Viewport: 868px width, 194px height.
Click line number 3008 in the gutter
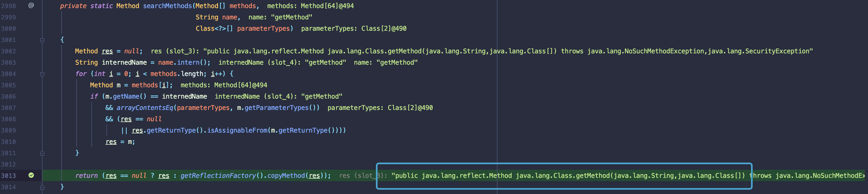8,119
